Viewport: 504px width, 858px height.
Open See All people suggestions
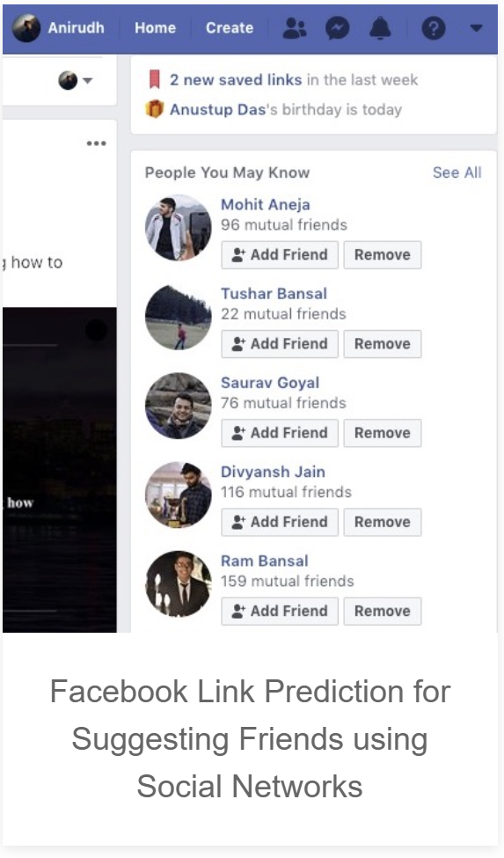coord(457,172)
